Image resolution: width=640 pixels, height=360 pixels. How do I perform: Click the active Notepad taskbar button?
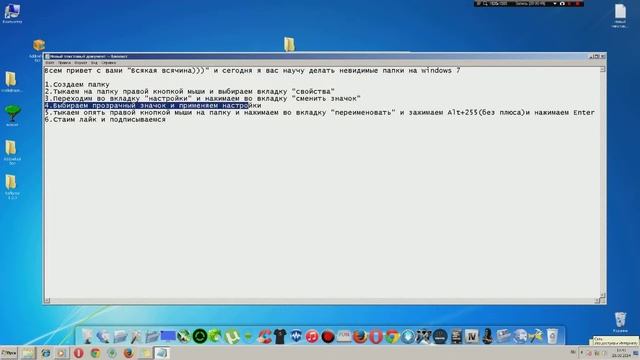coord(162,353)
